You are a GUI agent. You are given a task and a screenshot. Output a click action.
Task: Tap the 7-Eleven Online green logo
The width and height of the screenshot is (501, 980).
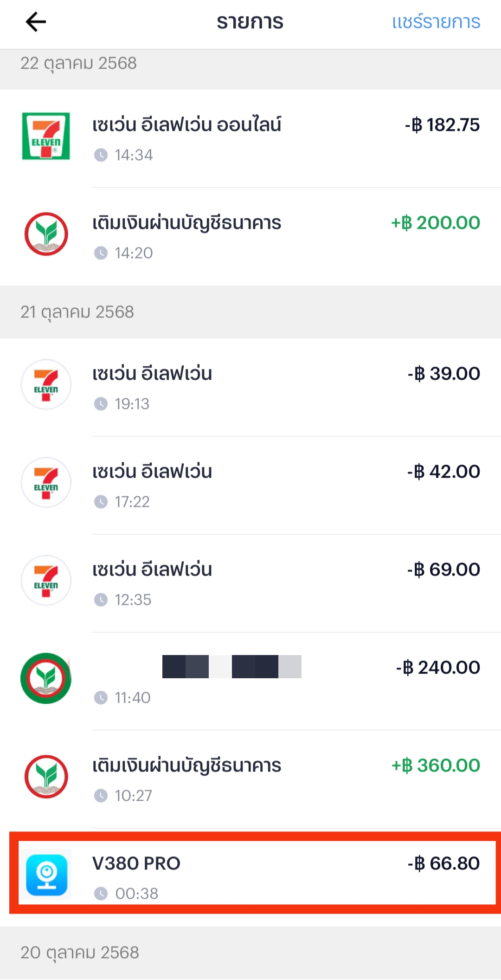46,136
